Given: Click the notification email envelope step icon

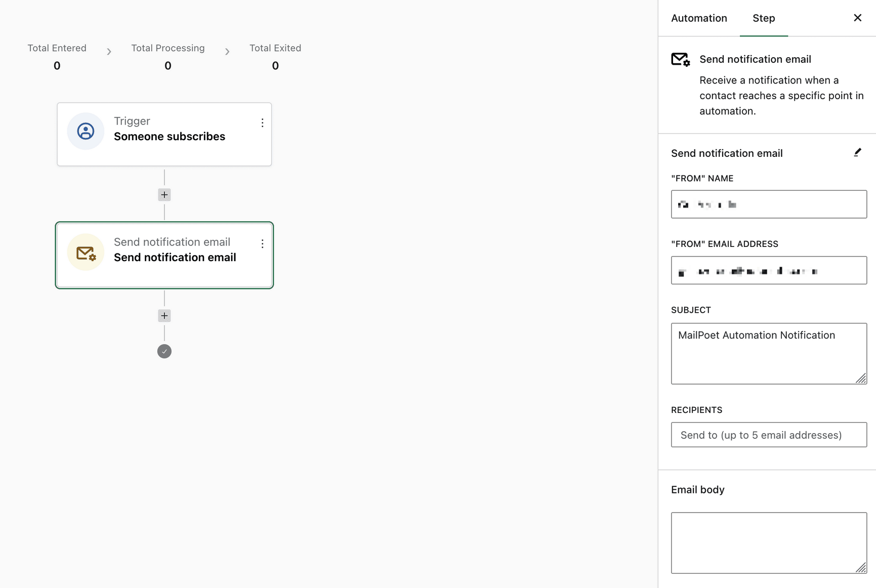Looking at the screenshot, I should tap(86, 253).
